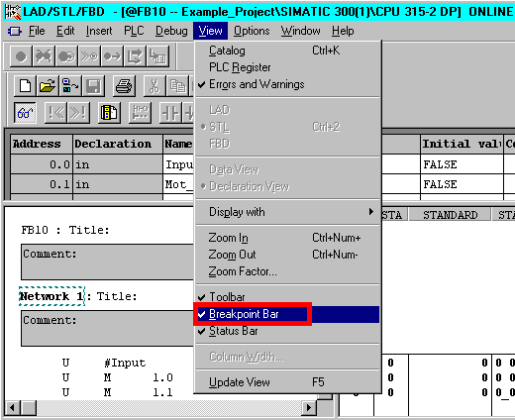Screen dimensions: 515x420
Task: Click the FB10 : Title: line
Action: pyautogui.click(x=65, y=230)
